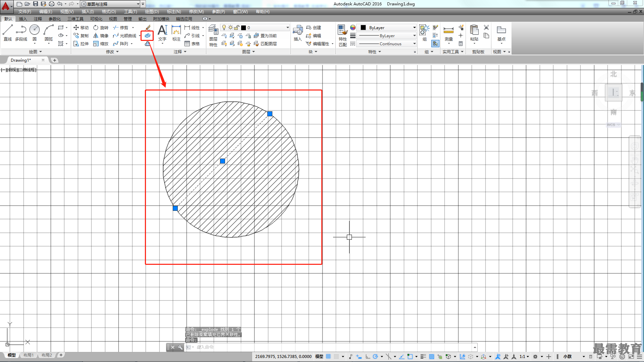Click 匹配图层 (Match Layer) button
Viewport: 644px width, 362px height.
coord(265,44)
